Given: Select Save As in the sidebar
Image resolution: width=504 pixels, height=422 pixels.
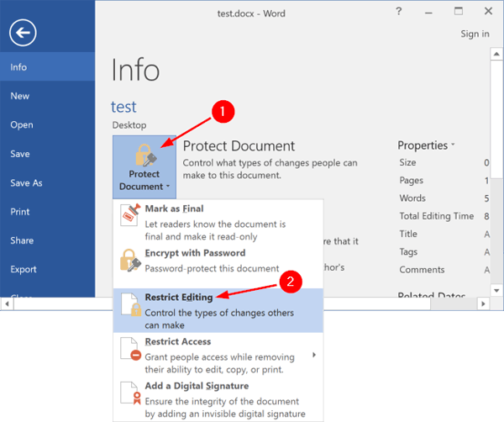Looking at the screenshot, I should (x=26, y=182).
